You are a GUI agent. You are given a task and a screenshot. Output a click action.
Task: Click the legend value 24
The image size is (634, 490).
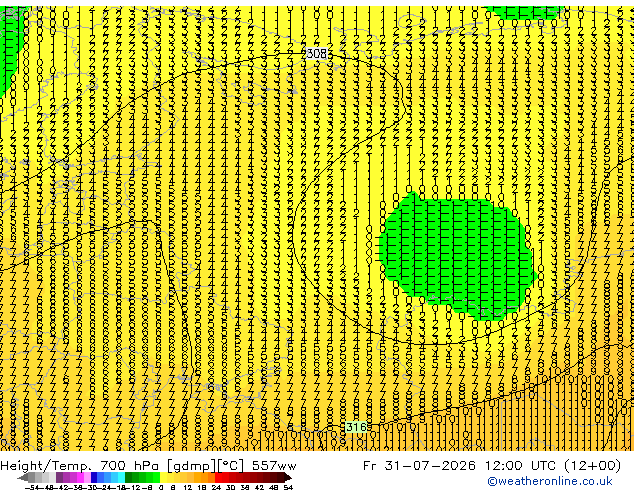(x=216, y=488)
